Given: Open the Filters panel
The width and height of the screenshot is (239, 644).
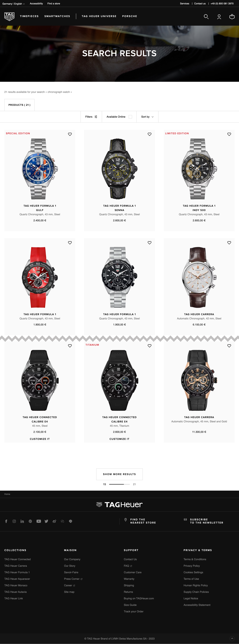Looking at the screenshot, I should (91, 117).
